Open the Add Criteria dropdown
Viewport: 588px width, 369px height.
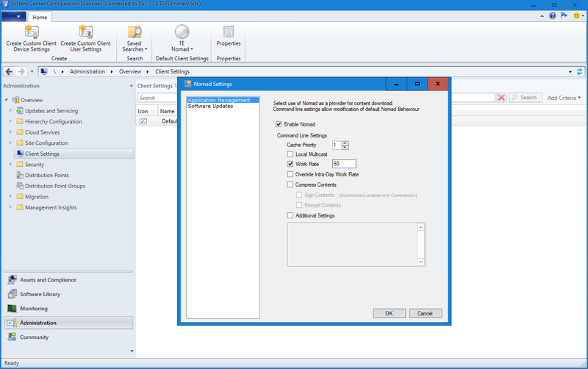point(563,98)
